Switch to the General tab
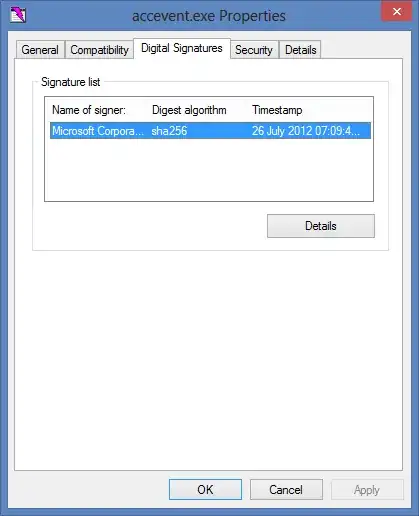Screen dimensions: 419x516 pos(40,50)
